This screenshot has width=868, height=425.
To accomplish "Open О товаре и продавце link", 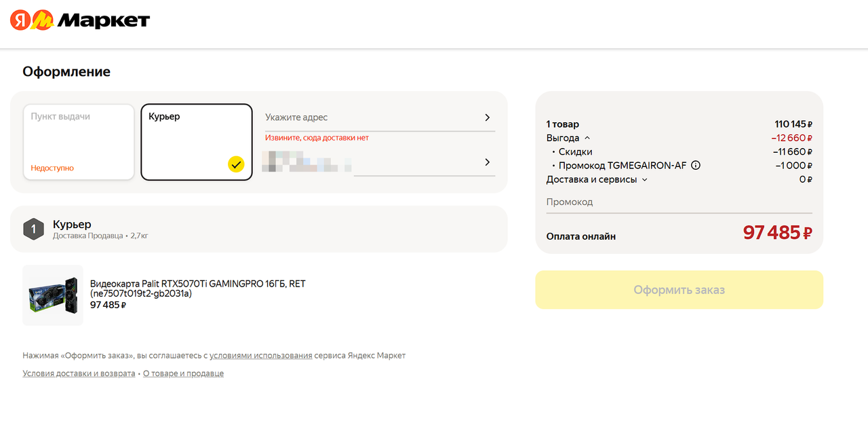I will [x=183, y=373].
